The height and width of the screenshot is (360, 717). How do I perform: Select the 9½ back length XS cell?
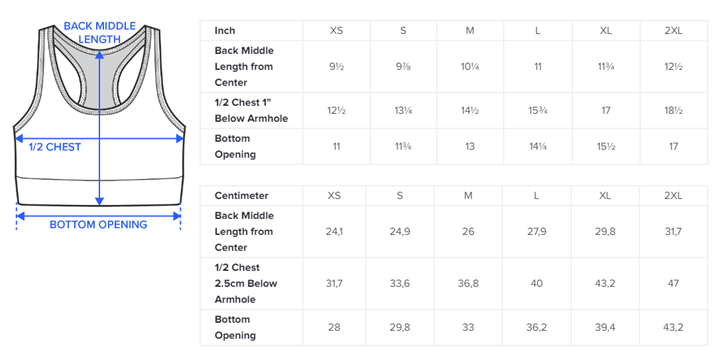pyautogui.click(x=336, y=66)
